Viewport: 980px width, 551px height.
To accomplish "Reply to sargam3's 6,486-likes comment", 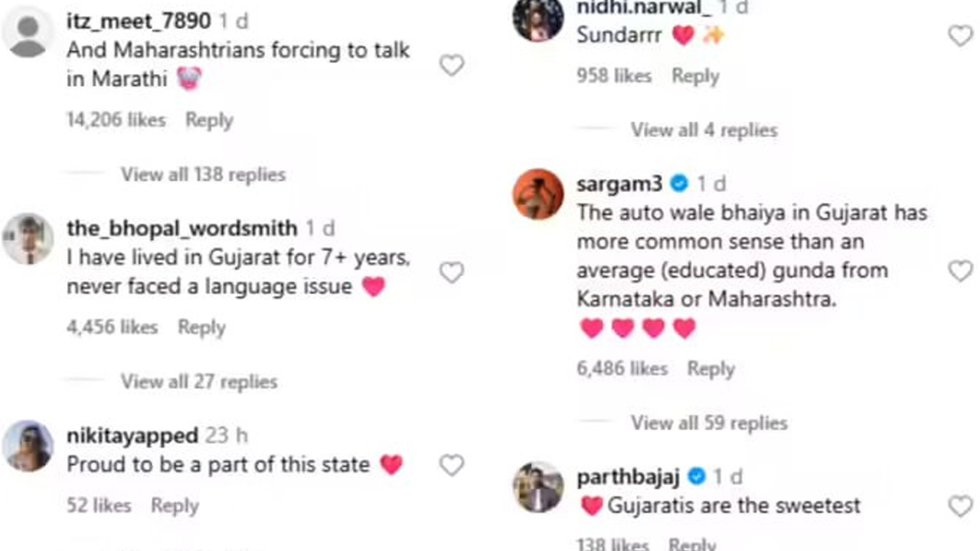I will pos(710,369).
